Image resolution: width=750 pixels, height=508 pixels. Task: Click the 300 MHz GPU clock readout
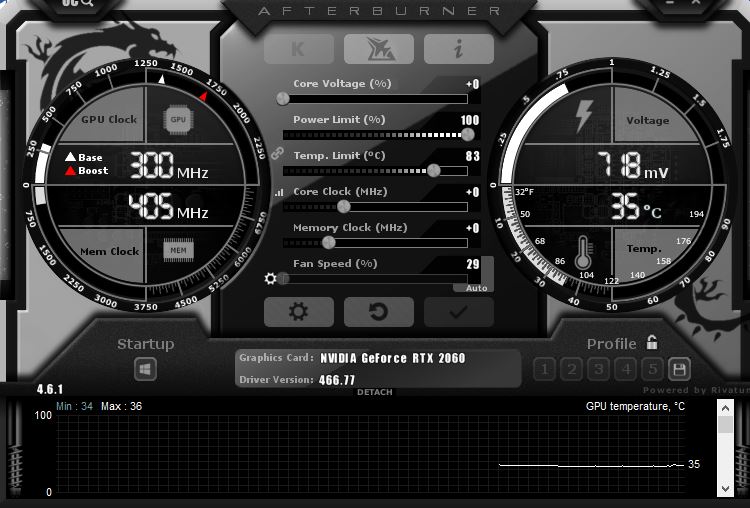pos(169,166)
